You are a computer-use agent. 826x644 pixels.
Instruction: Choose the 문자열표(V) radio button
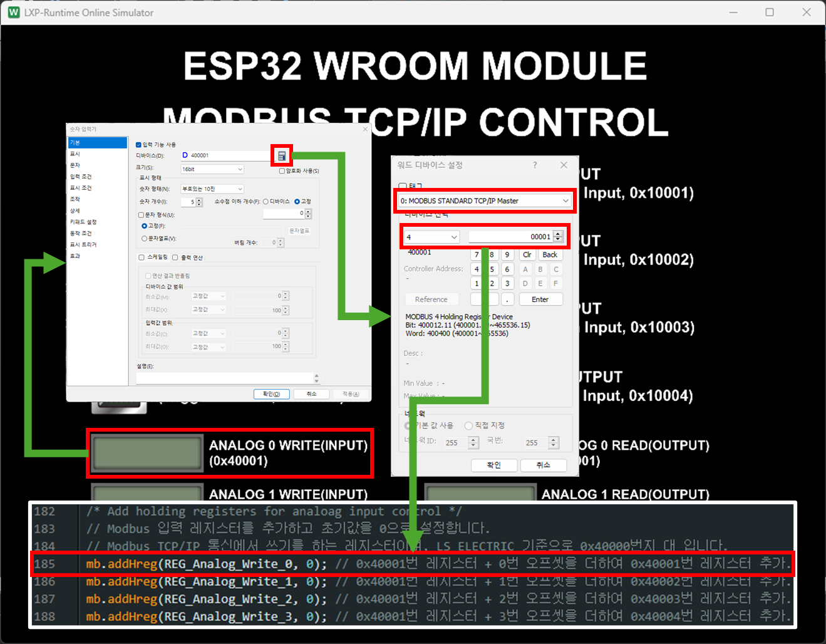click(145, 239)
